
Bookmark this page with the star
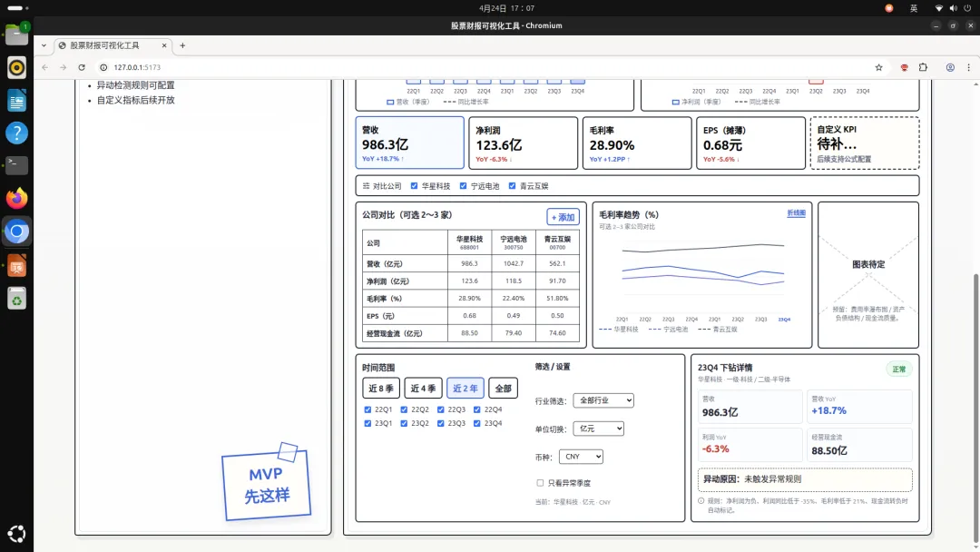click(878, 67)
